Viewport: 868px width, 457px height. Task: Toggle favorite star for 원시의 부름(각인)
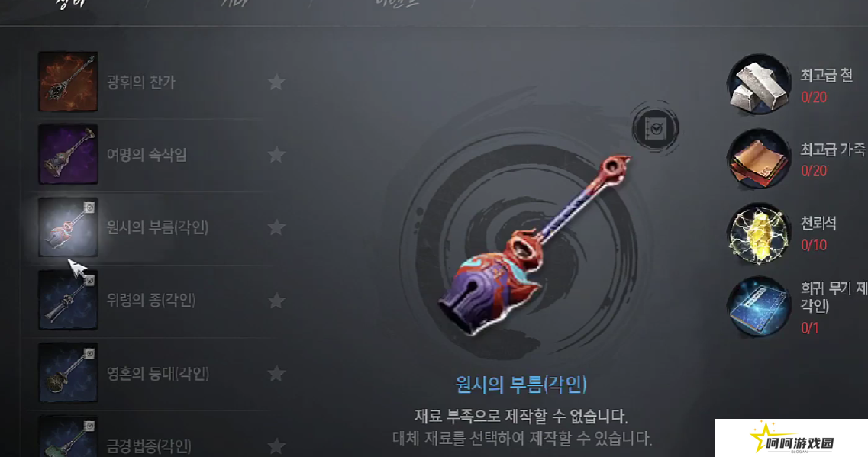click(x=276, y=227)
